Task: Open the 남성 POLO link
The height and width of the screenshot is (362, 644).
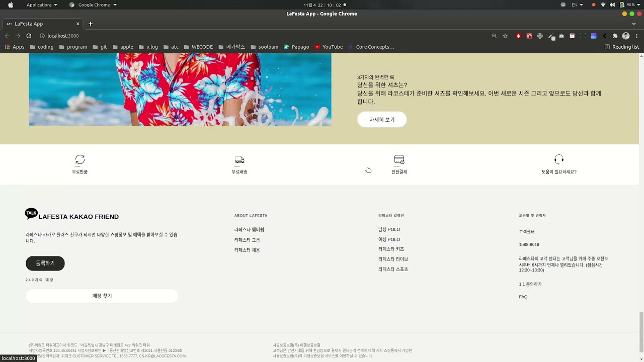Action: (389, 230)
